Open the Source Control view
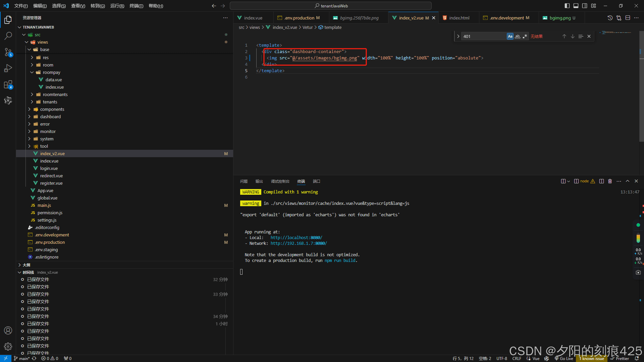 [8, 52]
